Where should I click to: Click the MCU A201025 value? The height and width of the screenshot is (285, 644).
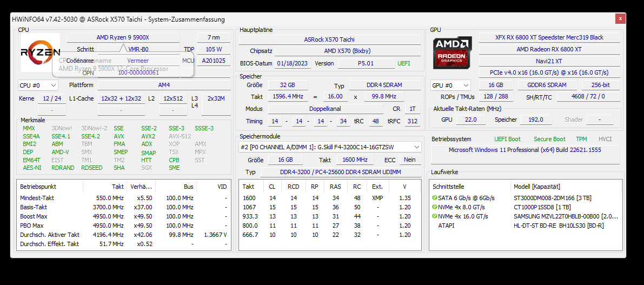(214, 61)
